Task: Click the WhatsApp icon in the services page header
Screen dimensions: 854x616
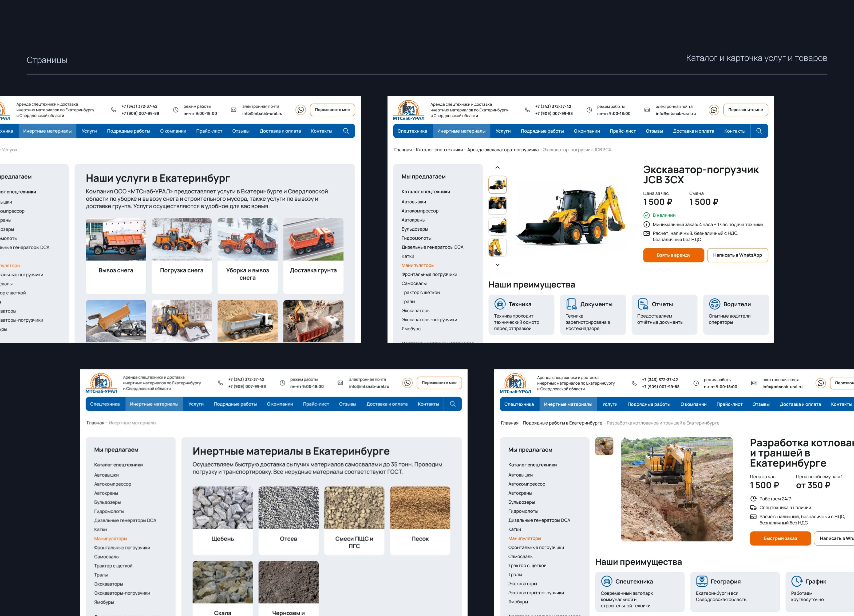Action: tap(301, 110)
